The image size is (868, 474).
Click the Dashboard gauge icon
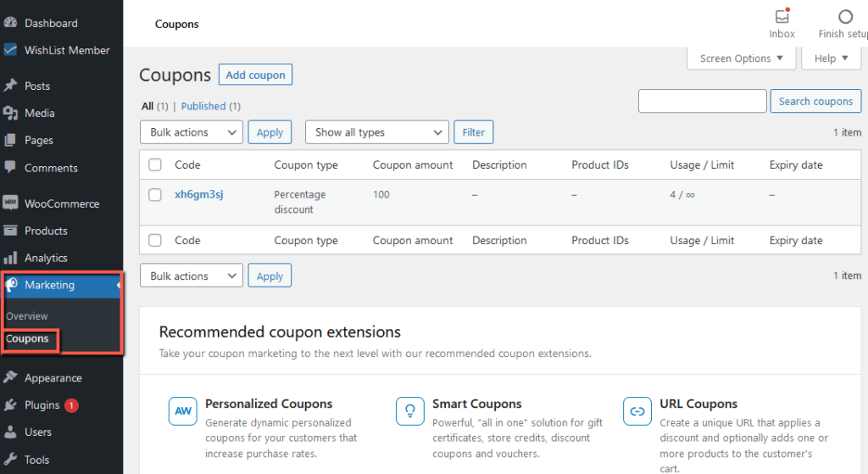coord(10,23)
